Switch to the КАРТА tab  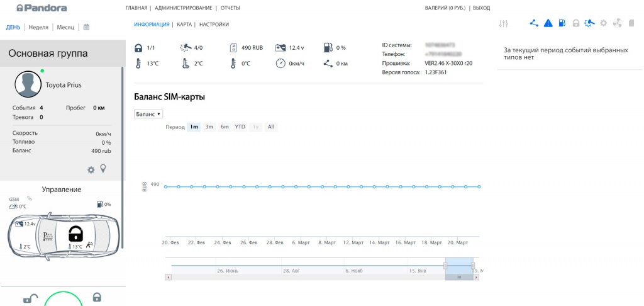(184, 25)
